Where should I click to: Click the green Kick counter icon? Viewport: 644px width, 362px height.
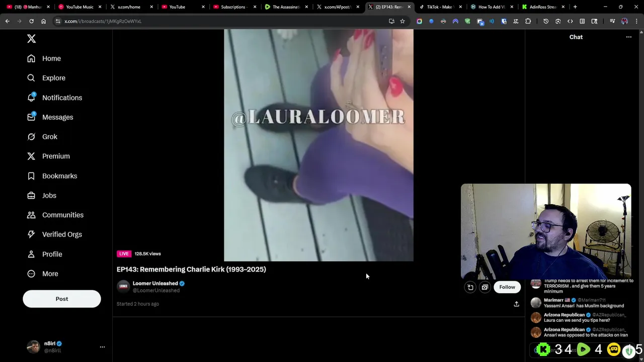coord(543,349)
